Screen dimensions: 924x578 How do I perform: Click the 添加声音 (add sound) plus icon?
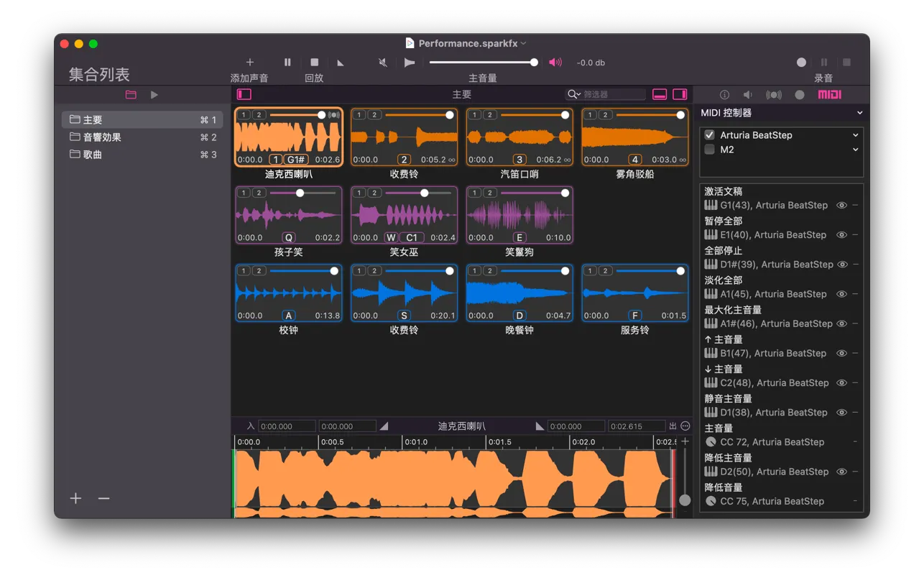pos(249,62)
